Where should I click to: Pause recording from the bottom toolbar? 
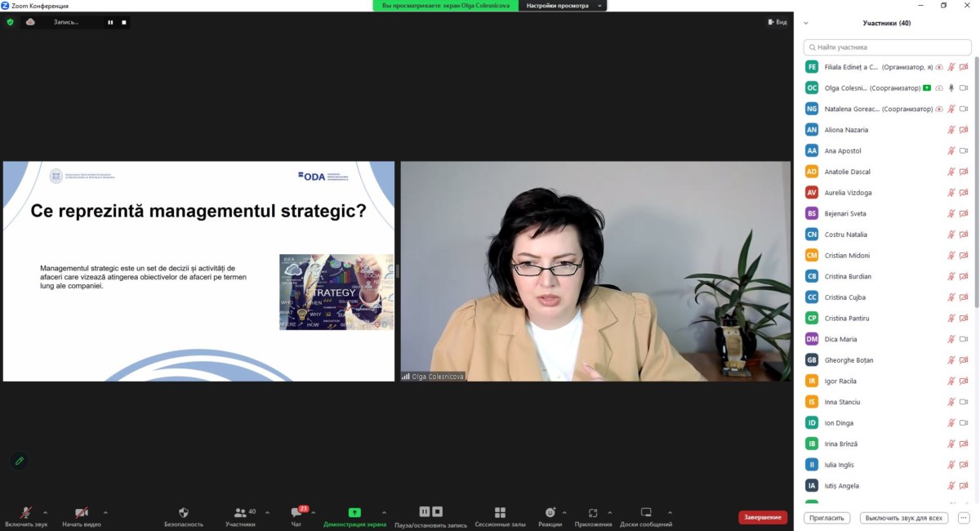(425, 511)
